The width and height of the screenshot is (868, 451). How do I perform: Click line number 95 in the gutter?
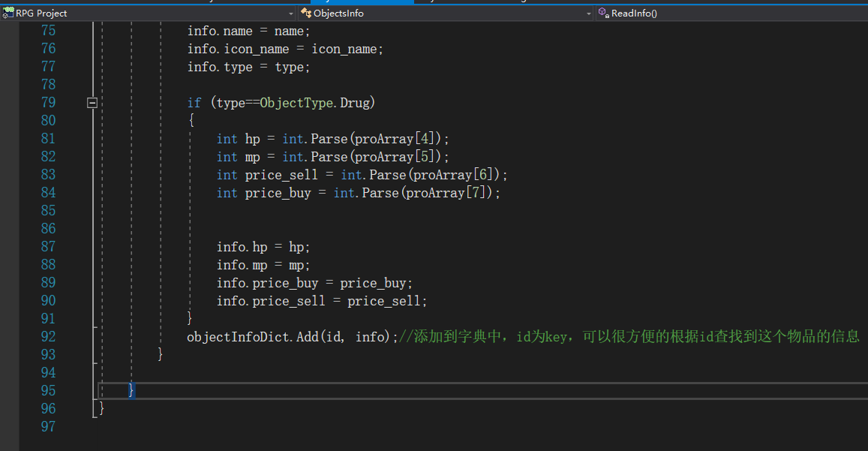(x=48, y=391)
